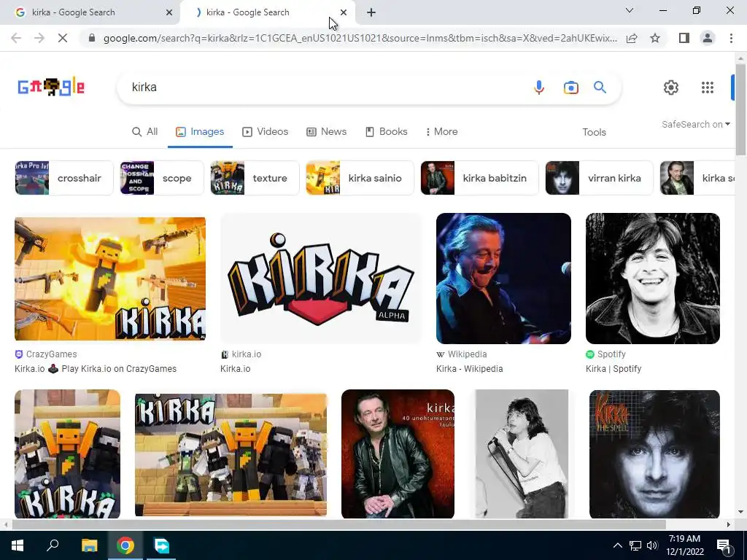Click Chrome icon in taskbar

[x=125, y=545]
